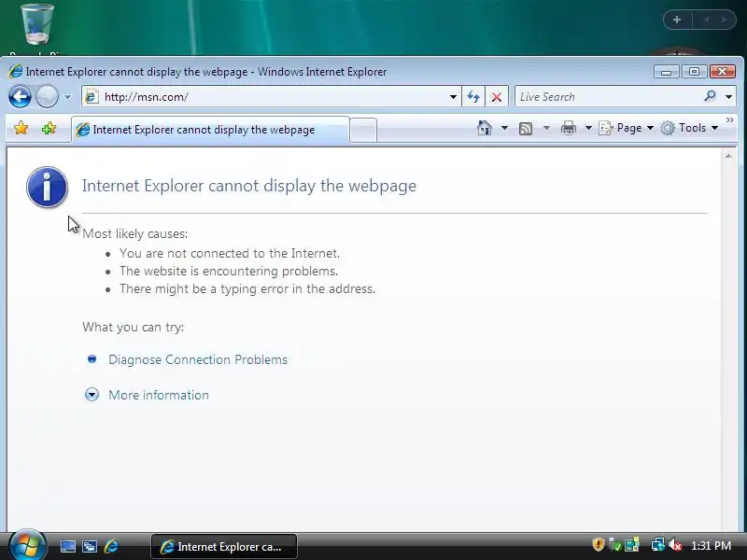Maximize the Internet Explorer window
Screen dimensions: 747x560
pyautogui.click(x=694, y=72)
